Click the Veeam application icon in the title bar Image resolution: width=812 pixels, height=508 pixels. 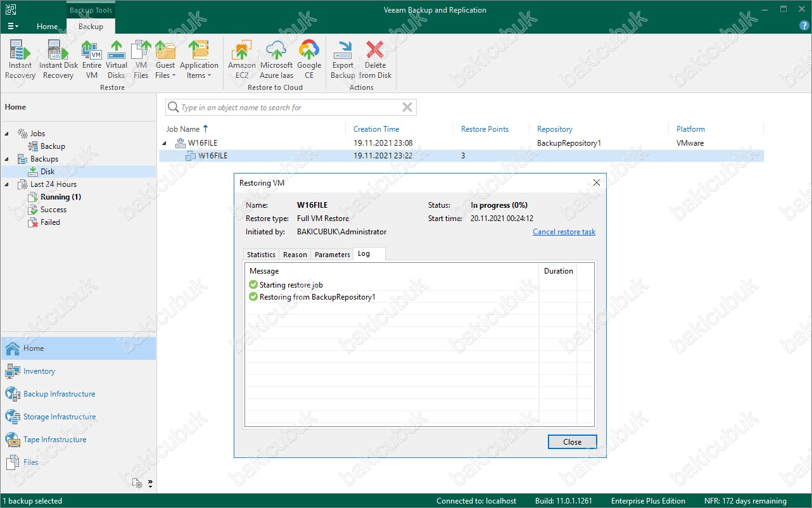click(x=11, y=10)
